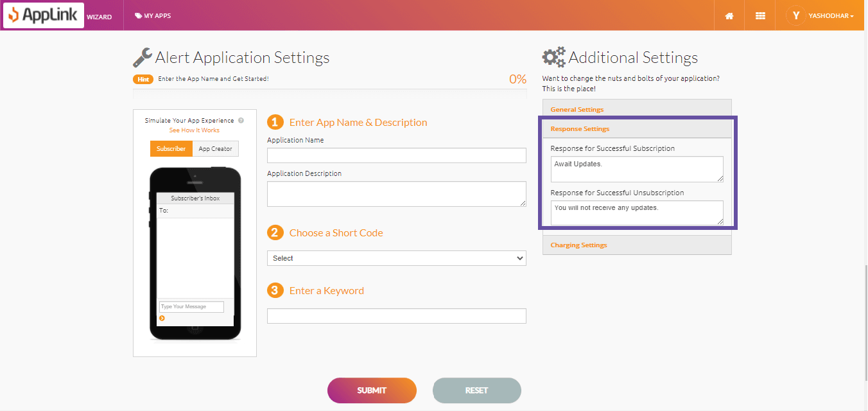Click the keyword input field under step 3
This screenshot has width=868, height=411.
pyautogui.click(x=396, y=316)
